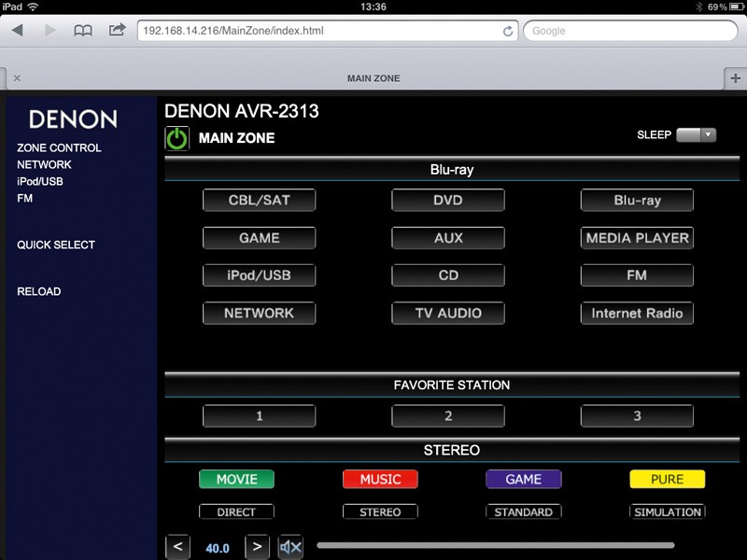Screen dimensions: 747x560
Task: Select the CD input source
Action: tap(448, 275)
